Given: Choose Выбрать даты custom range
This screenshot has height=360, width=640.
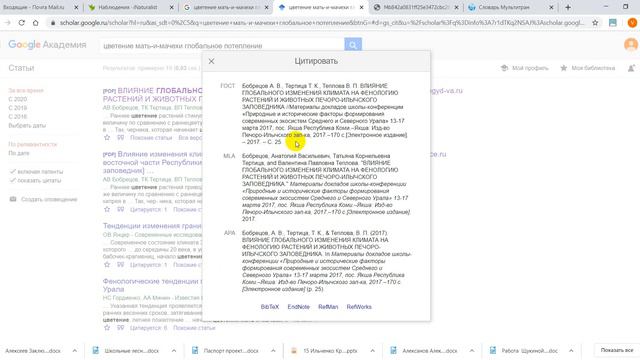Looking at the screenshot, I should click(x=27, y=125).
